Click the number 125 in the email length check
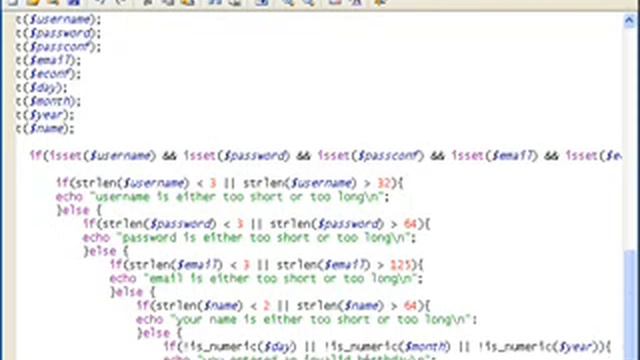Screen dimensions: 640x360 400,265
